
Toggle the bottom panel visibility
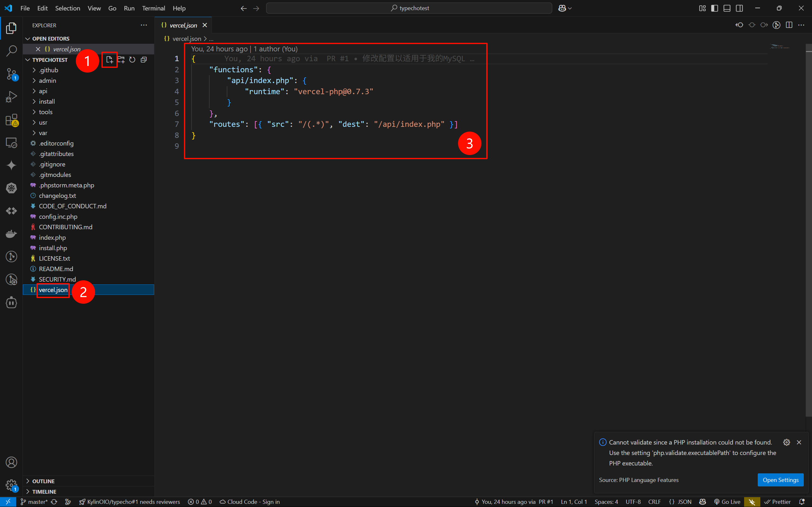(x=727, y=8)
